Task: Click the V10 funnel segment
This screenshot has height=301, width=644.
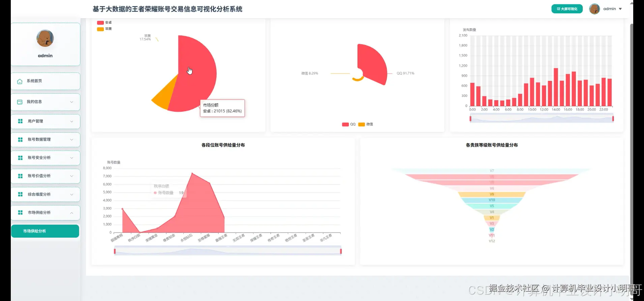Action: click(x=492, y=200)
